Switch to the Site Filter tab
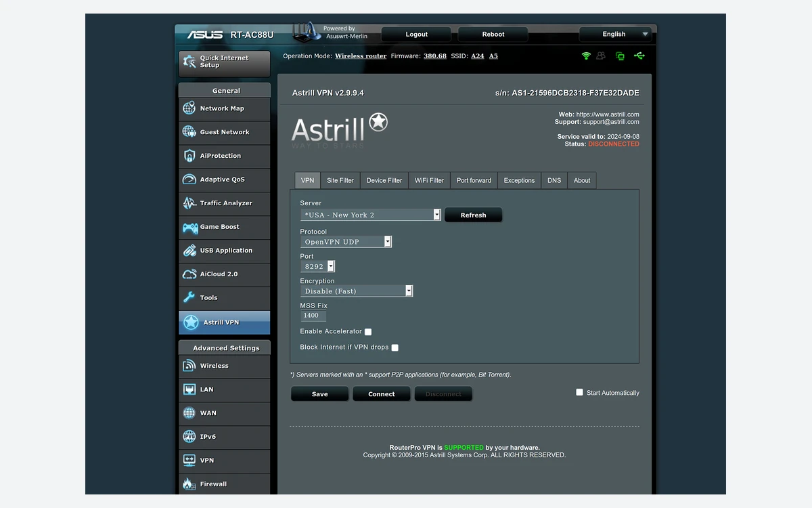 340,180
